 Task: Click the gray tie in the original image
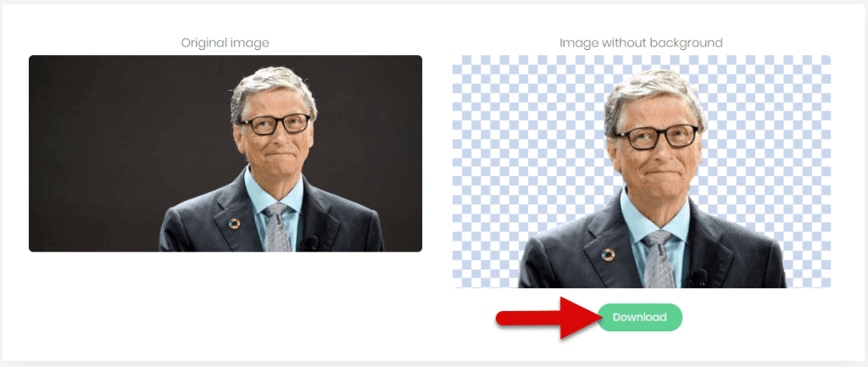pyautogui.click(x=277, y=227)
